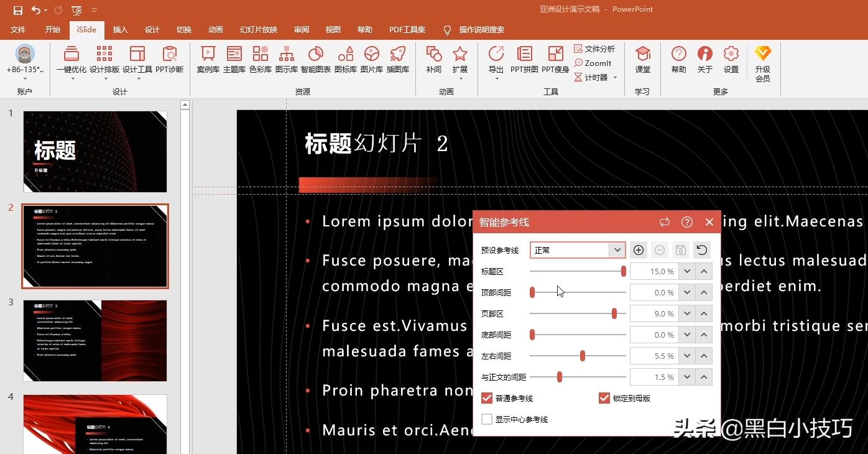This screenshot has height=454, width=868.
Task: Switch to the 插入 ribbon tab
Action: click(120, 29)
